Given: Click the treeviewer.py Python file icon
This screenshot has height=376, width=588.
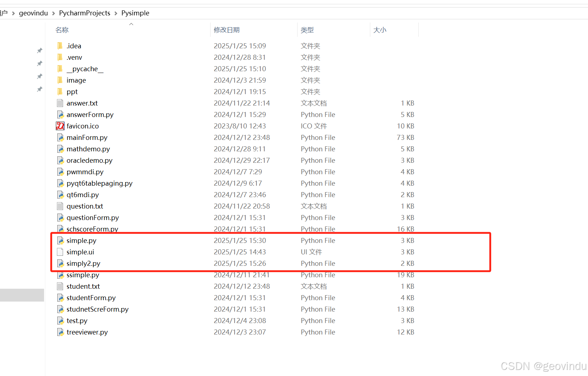Looking at the screenshot, I should click(x=60, y=332).
